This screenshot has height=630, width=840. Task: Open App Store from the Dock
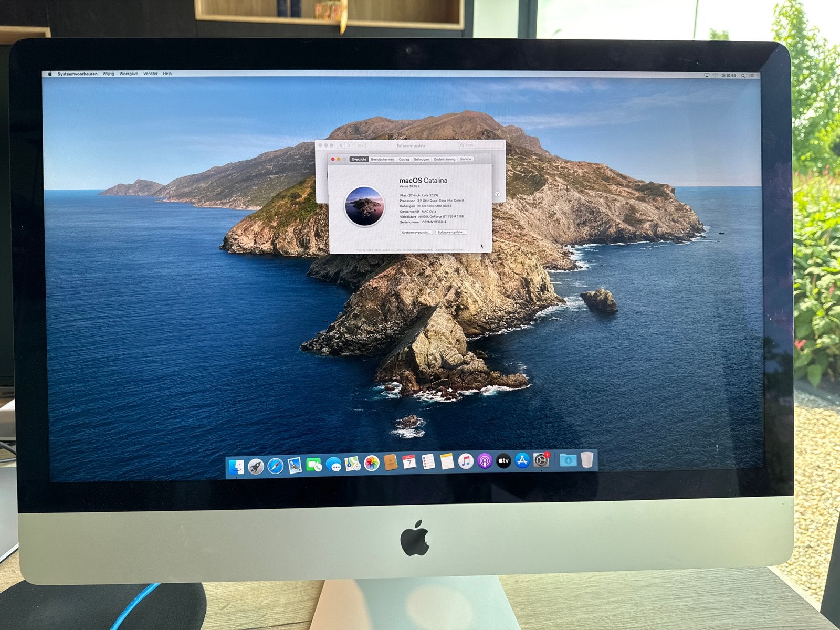pyautogui.click(x=522, y=460)
